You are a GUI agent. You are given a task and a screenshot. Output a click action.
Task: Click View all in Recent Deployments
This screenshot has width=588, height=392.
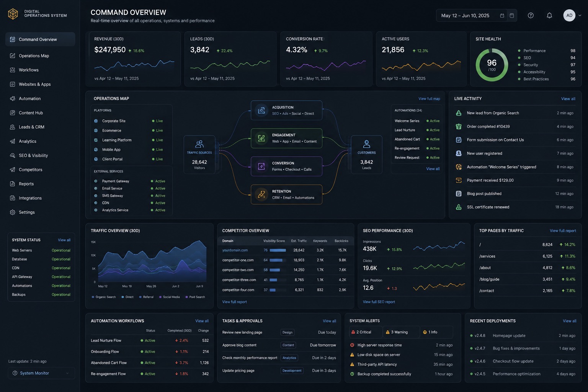click(x=570, y=321)
